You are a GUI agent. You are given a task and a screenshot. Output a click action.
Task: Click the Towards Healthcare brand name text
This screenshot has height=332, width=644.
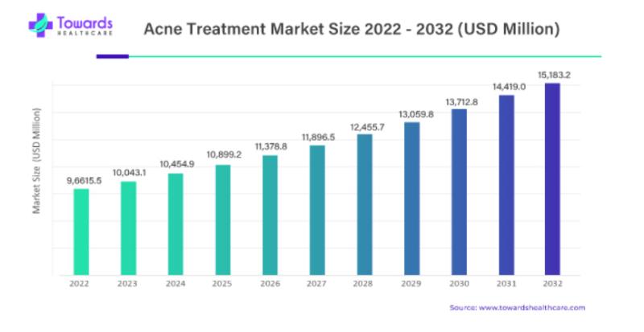[x=85, y=26]
